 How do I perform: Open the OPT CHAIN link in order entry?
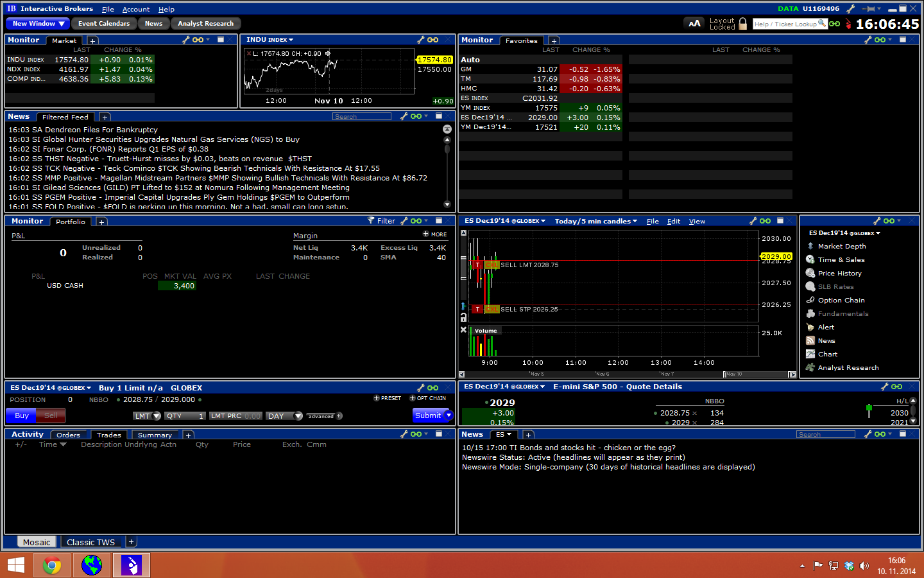(428, 398)
